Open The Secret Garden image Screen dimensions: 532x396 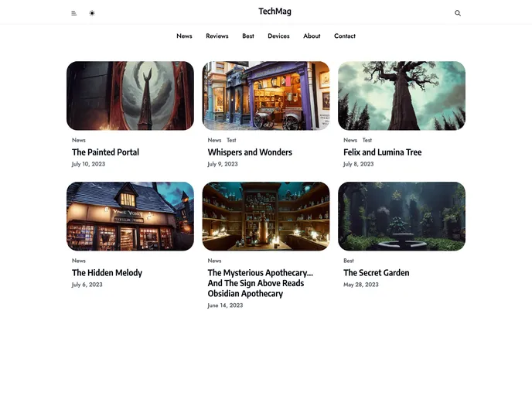point(402,216)
